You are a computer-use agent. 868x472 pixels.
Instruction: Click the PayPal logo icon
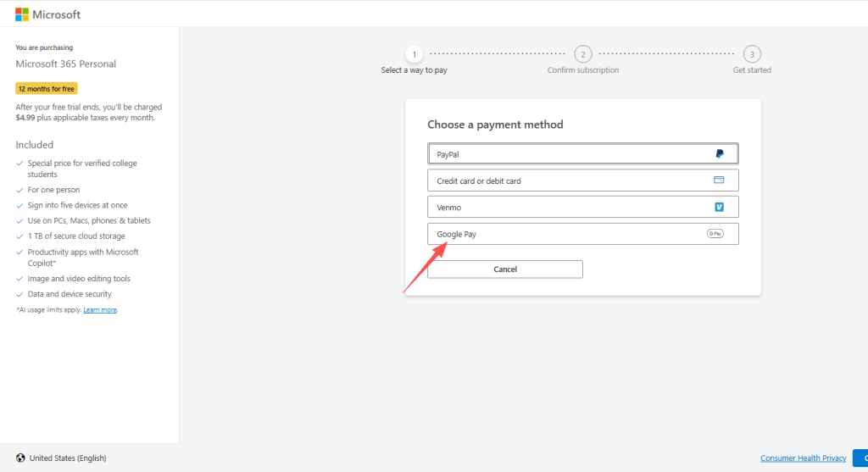(719, 154)
